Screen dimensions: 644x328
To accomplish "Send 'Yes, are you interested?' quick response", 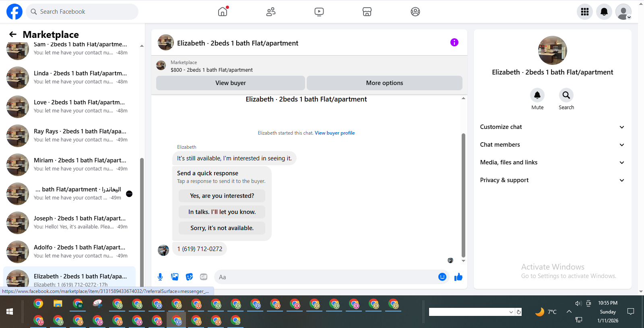I will (222, 196).
